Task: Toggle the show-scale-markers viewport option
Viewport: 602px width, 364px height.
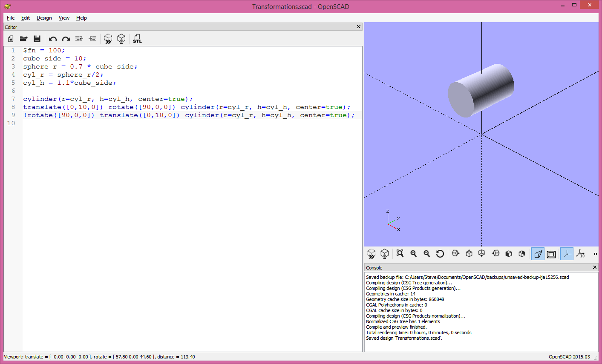Action: (x=581, y=254)
